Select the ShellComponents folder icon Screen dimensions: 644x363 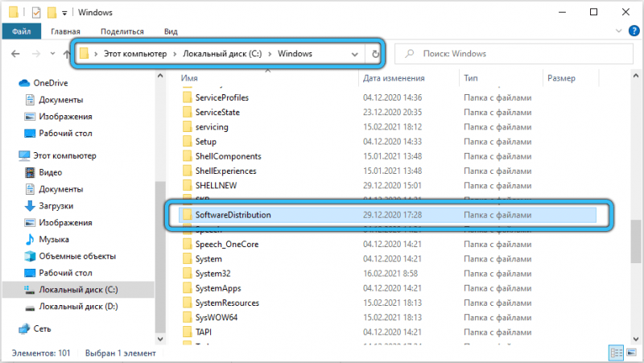(x=188, y=156)
